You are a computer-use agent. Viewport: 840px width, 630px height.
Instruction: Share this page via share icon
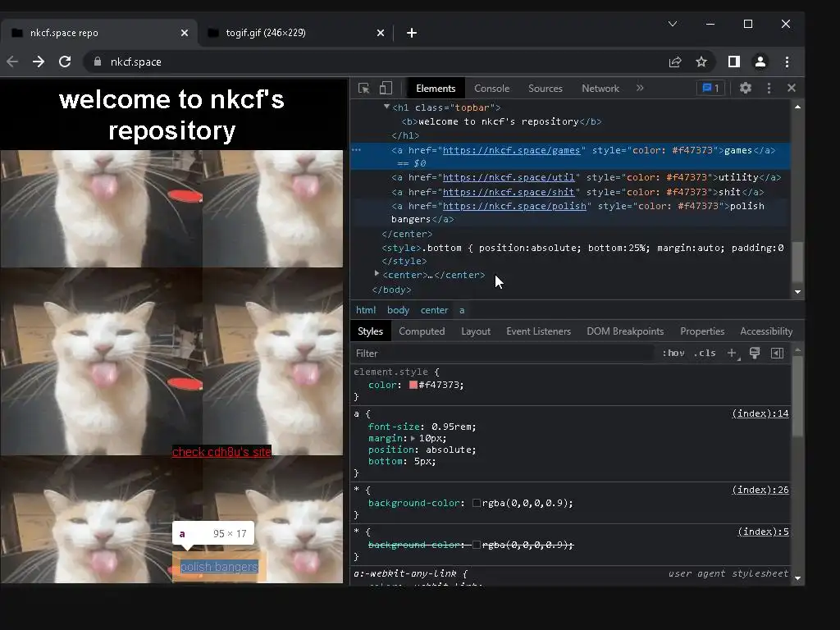pos(675,62)
